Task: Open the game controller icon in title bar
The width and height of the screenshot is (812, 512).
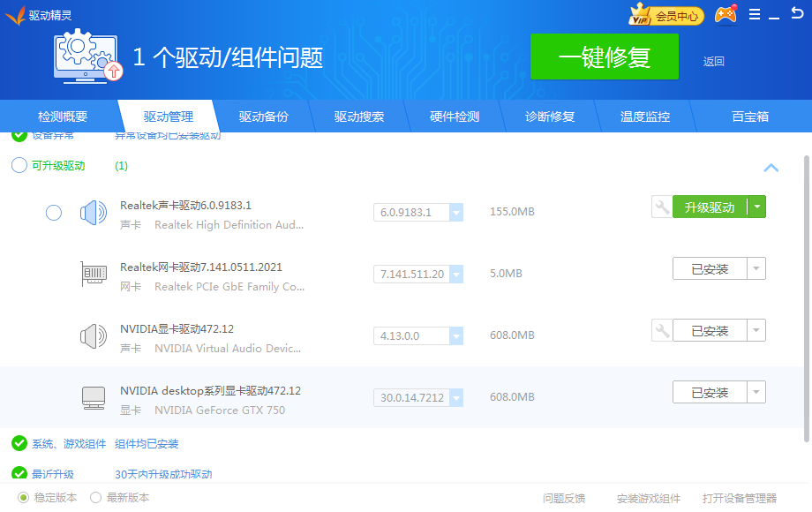Action: [x=726, y=15]
